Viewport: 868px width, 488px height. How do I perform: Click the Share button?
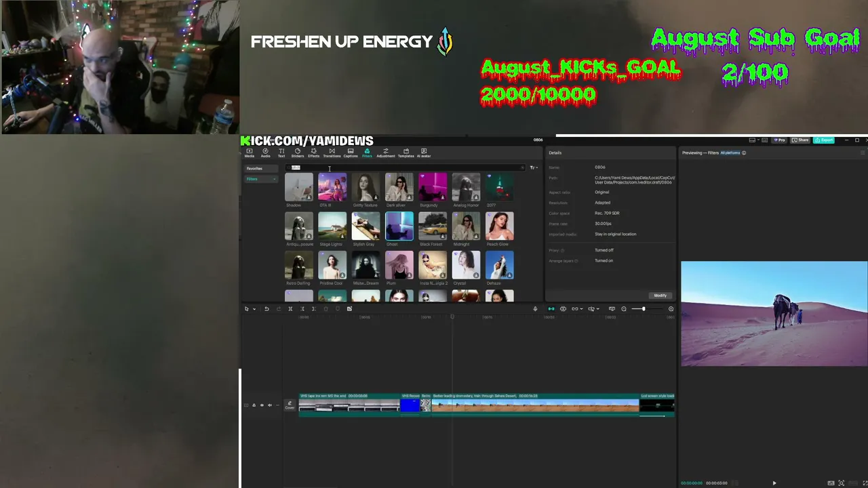(x=801, y=140)
